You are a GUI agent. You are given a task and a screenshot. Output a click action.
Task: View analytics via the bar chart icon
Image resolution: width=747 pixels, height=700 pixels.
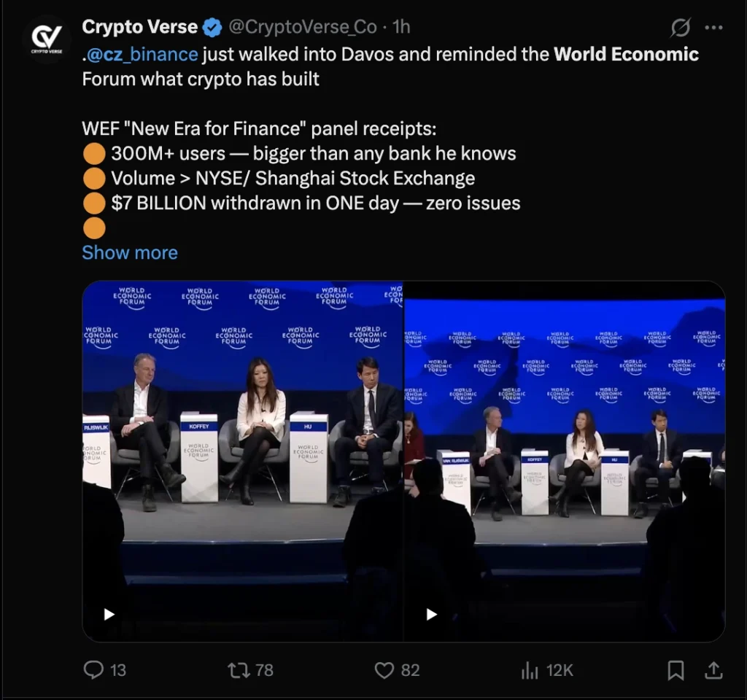(x=530, y=669)
